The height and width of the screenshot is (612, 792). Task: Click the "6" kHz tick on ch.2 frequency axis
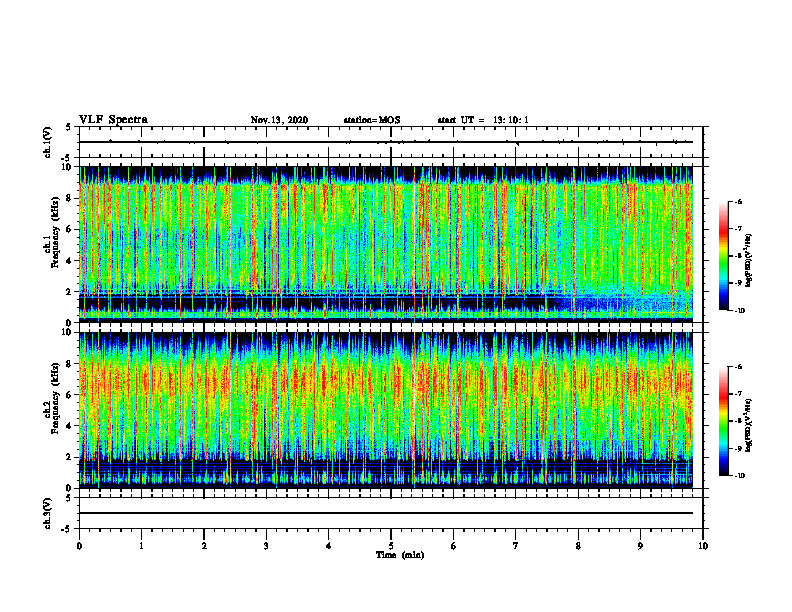(70, 395)
